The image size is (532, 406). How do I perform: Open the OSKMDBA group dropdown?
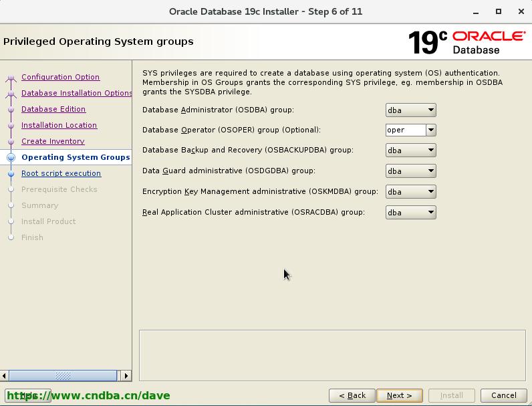point(410,191)
